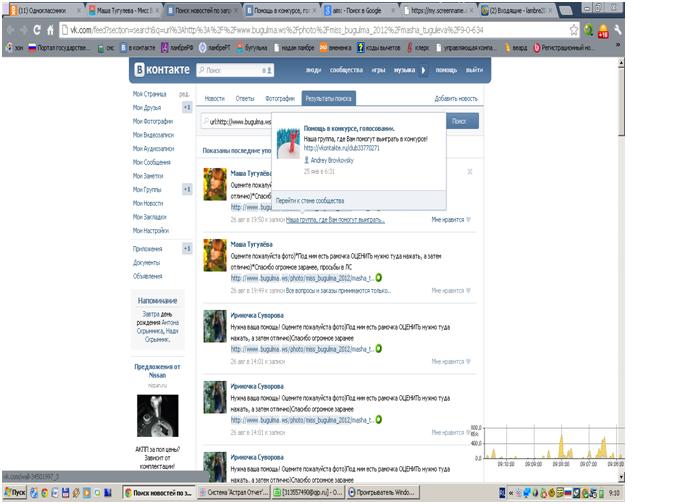Click the +1 badge next to Приложения

[x=186, y=249]
